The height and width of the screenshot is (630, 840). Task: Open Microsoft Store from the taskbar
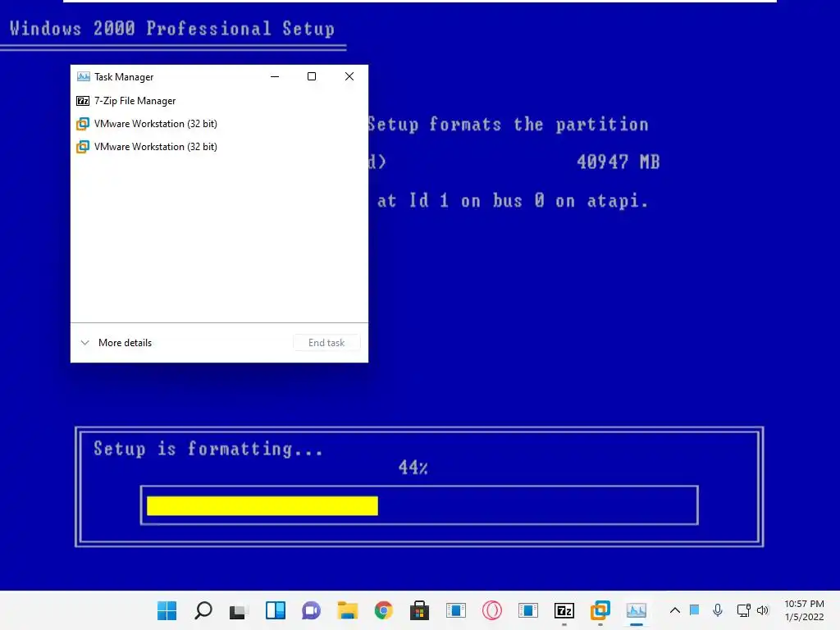click(419, 610)
